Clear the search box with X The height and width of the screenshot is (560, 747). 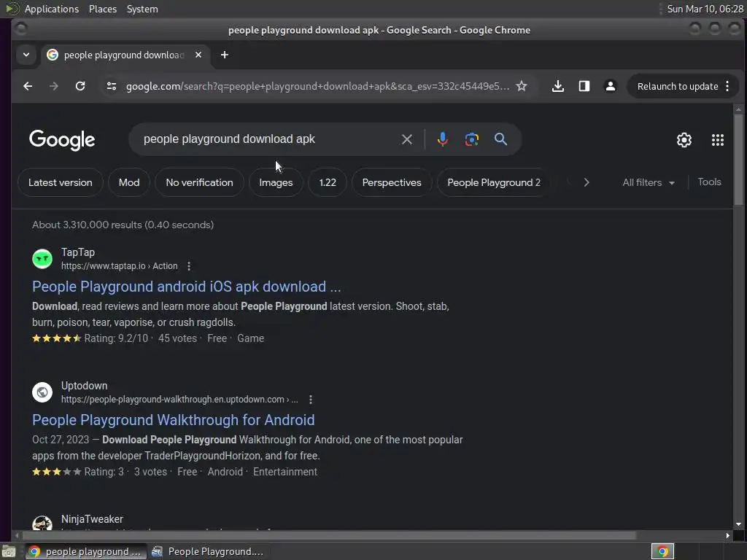(x=407, y=139)
